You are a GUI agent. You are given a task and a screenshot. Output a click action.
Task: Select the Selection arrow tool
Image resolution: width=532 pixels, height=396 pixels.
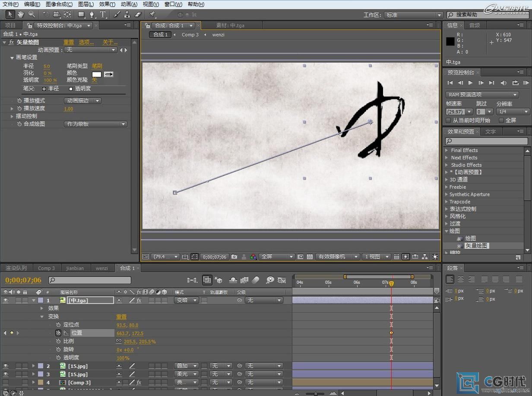click(x=10, y=15)
